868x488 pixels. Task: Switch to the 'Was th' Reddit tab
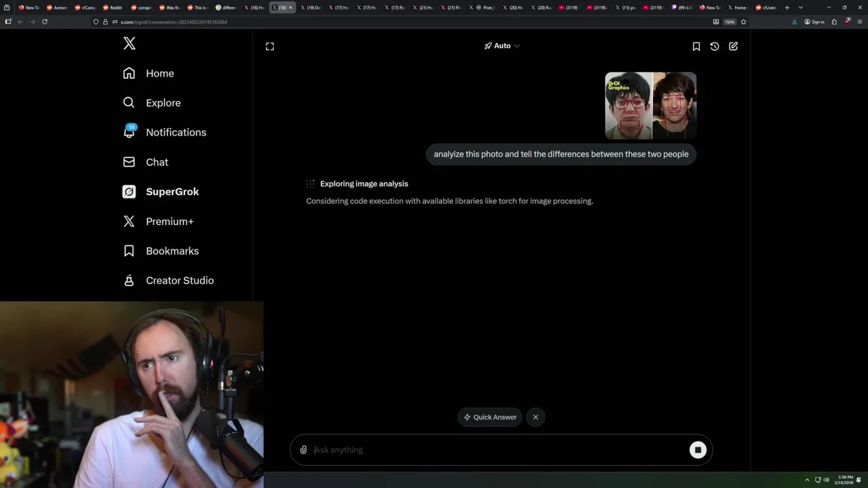point(169,7)
